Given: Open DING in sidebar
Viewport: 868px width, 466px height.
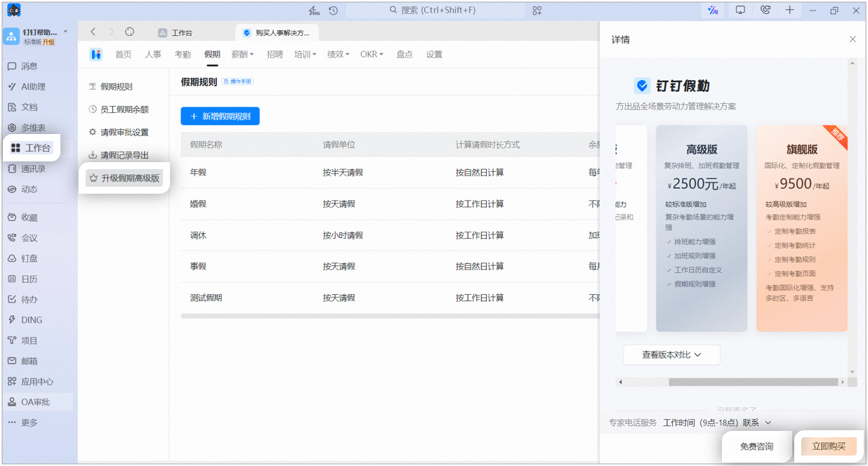Looking at the screenshot, I should click(25, 320).
